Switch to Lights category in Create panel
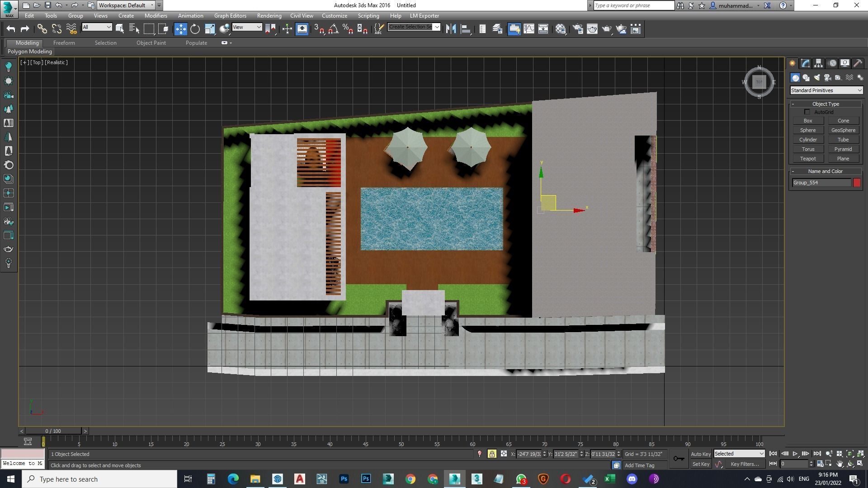868x488 pixels. pos(816,78)
